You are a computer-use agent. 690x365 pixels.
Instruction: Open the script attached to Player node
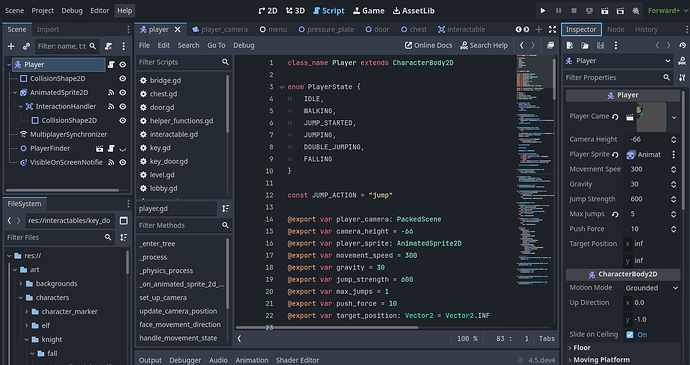pyautogui.click(x=111, y=64)
